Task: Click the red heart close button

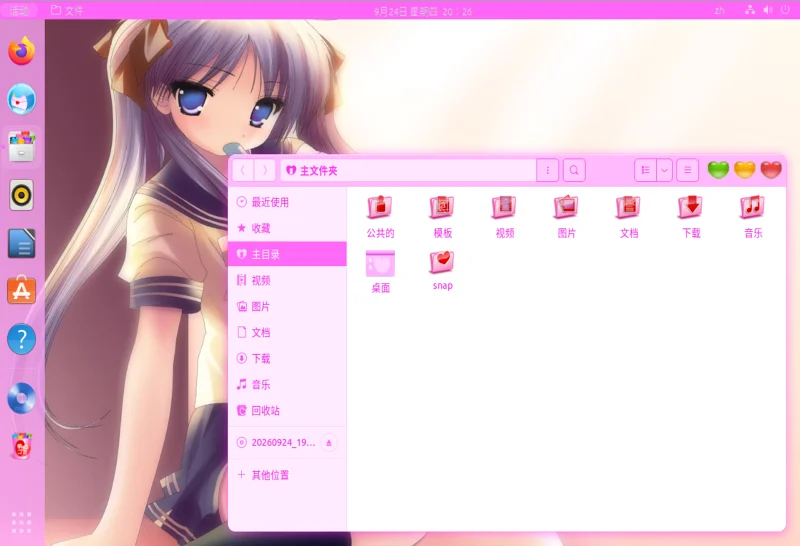Action: pos(771,169)
